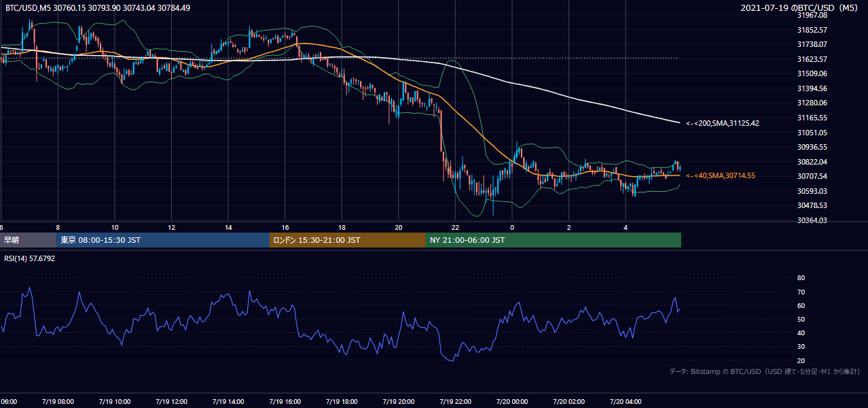Click the price axis label 31051.05
Viewport: 868px width, 408px height.
813,133
